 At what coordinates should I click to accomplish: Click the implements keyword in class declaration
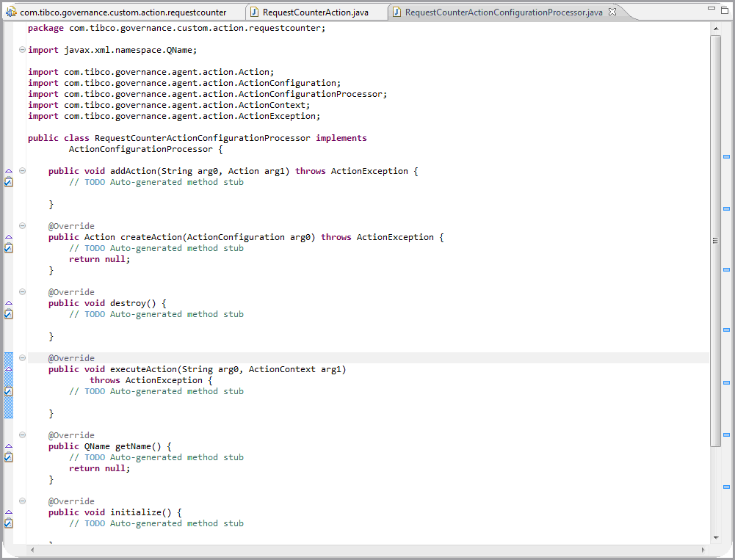click(x=341, y=138)
